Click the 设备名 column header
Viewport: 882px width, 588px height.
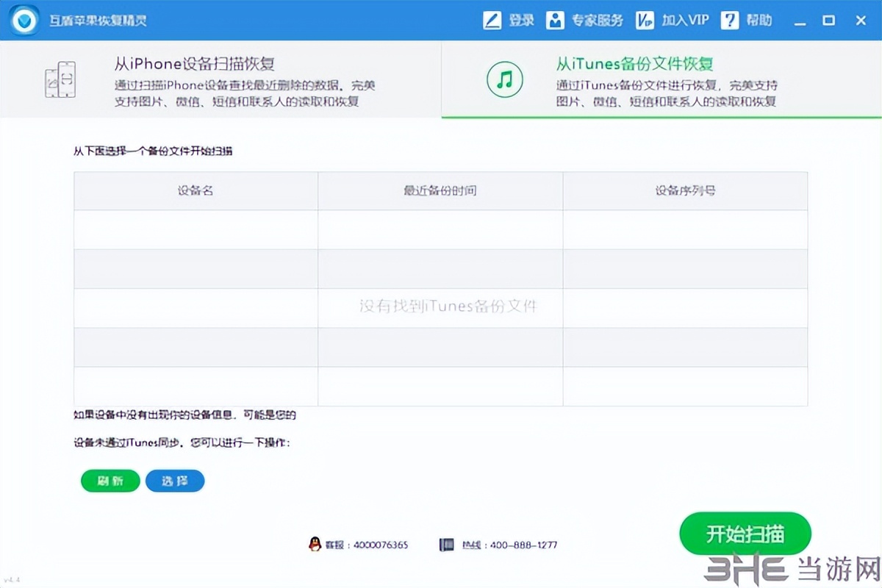(x=196, y=191)
